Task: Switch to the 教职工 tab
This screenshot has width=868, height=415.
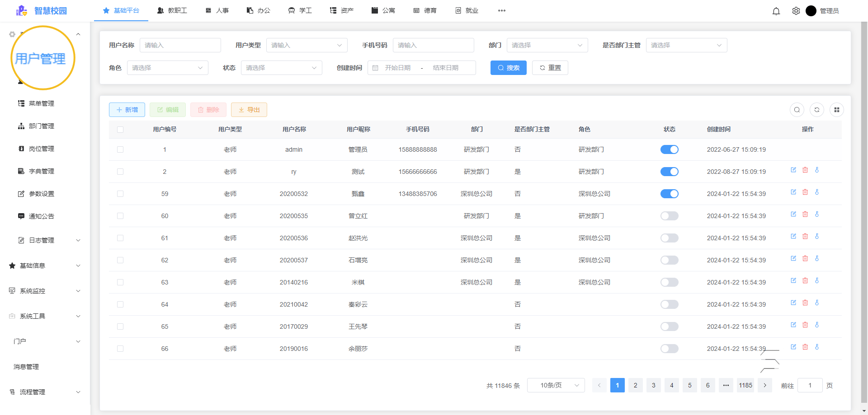Action: click(172, 10)
